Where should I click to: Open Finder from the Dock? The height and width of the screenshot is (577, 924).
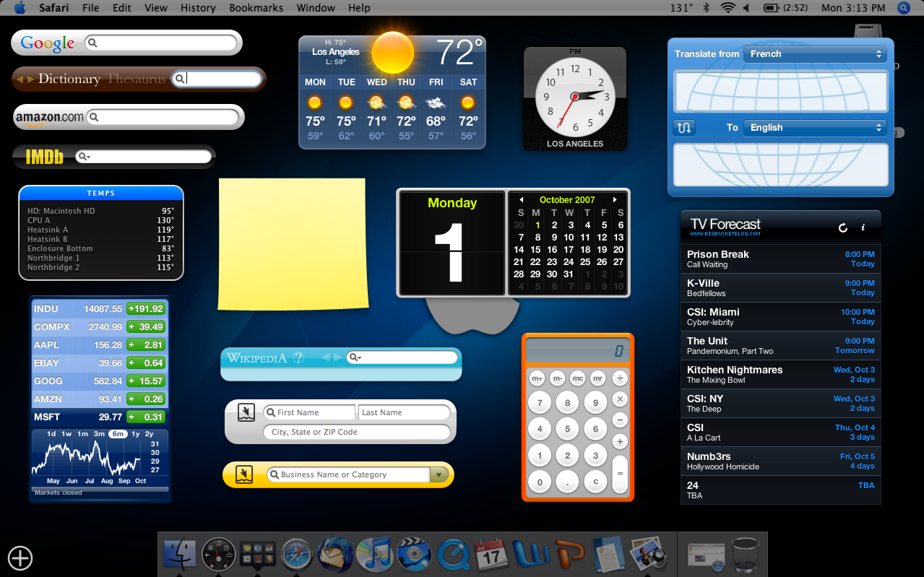tap(180, 554)
